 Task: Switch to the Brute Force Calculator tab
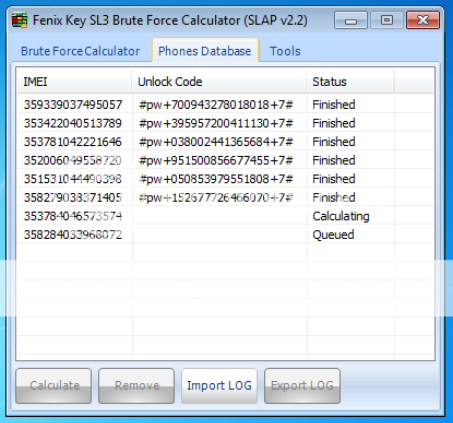coord(80,51)
